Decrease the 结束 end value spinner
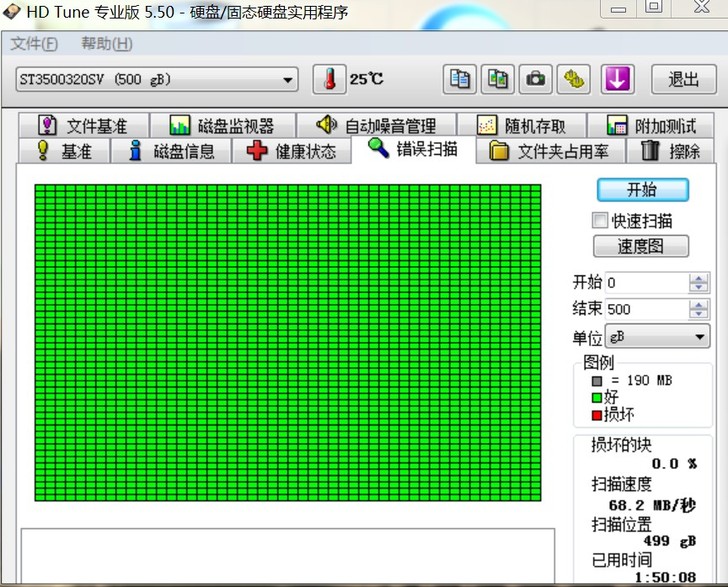Viewport: 728px width, 587px height. coord(698,315)
